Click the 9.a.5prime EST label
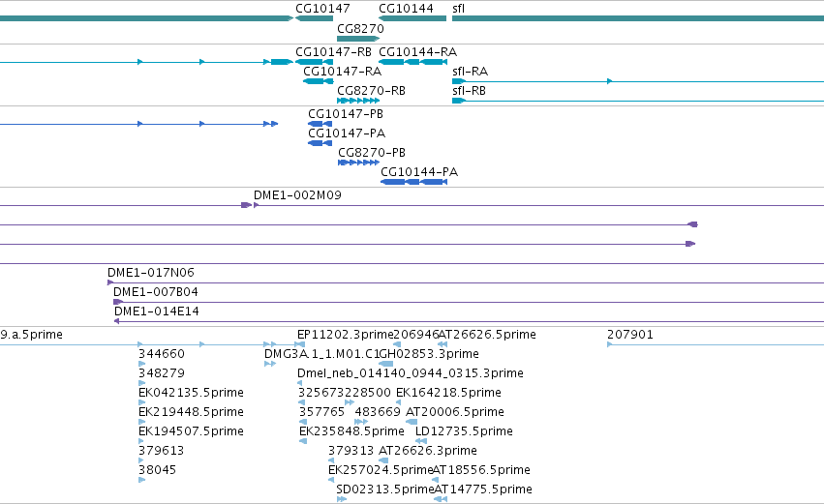 click(x=31, y=335)
